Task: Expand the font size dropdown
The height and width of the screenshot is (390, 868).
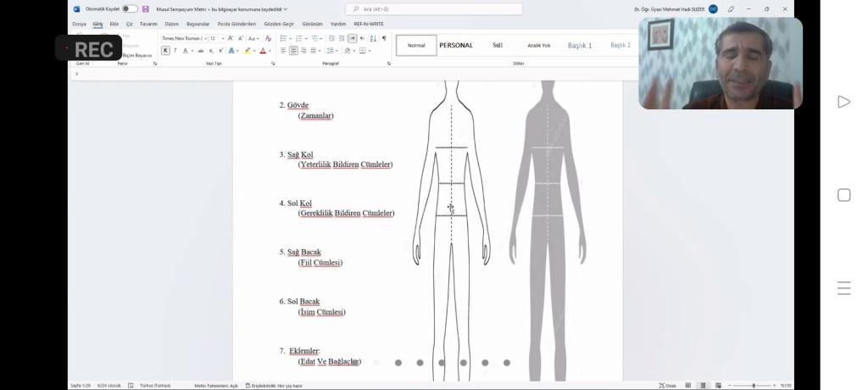Action: coord(221,38)
